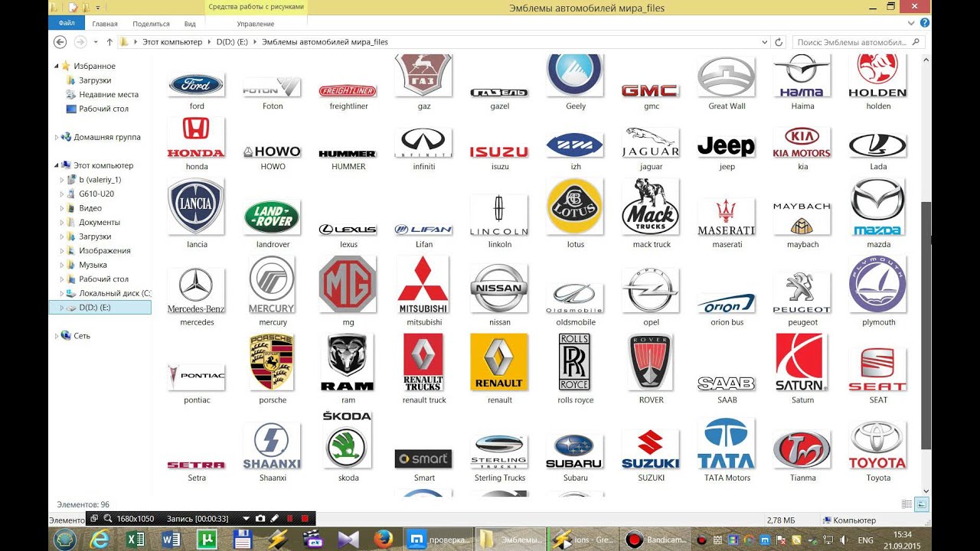980x551 pixels.
Task: Open Explorer help question mark
Action: [925, 24]
